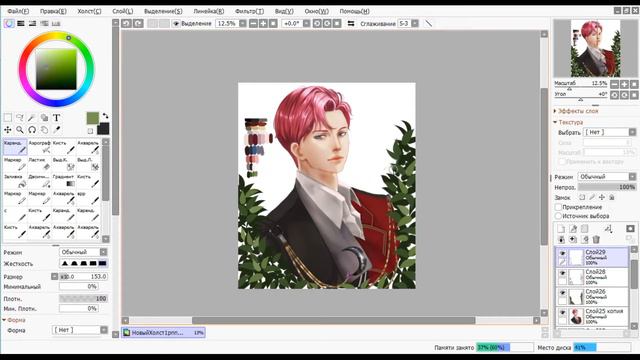This screenshot has height=360, width=640.
Task: Toggle the Выделение selection visibility eye
Action: click(176, 23)
